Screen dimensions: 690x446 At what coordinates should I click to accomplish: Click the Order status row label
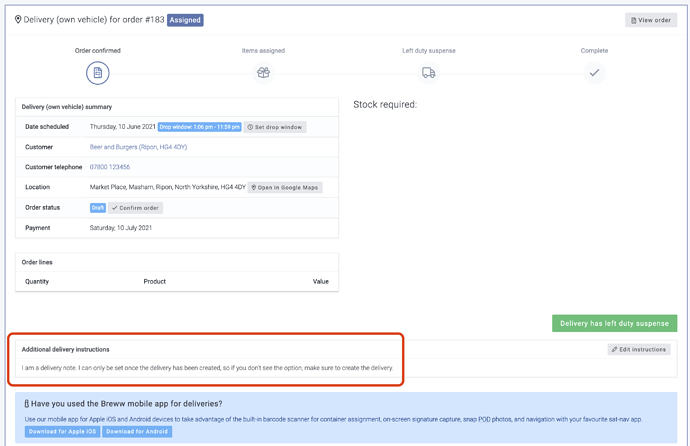42,208
